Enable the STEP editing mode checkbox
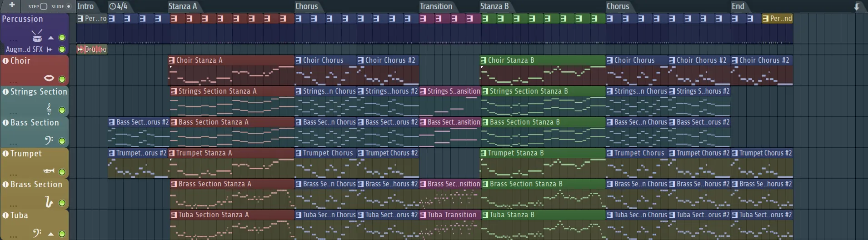This screenshot has height=240, width=868. 44,6
